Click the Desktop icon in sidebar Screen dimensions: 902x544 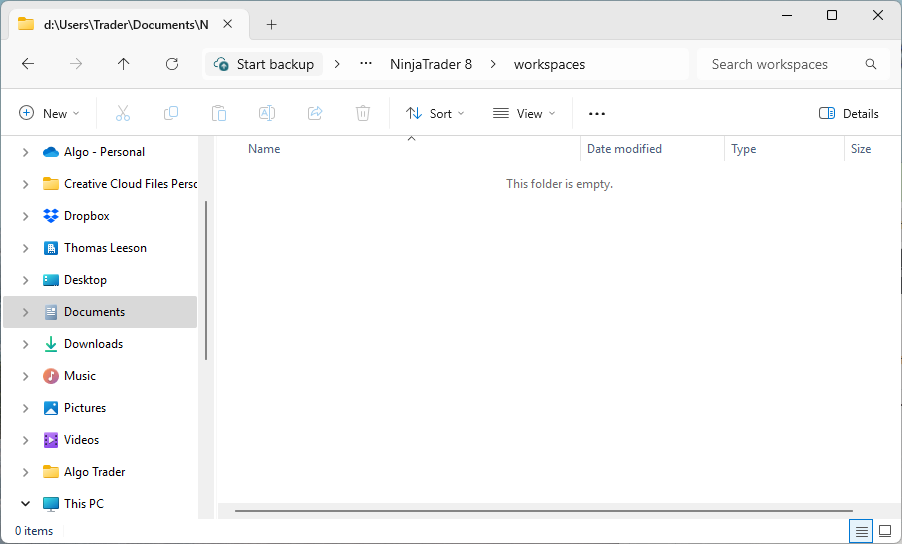point(51,280)
